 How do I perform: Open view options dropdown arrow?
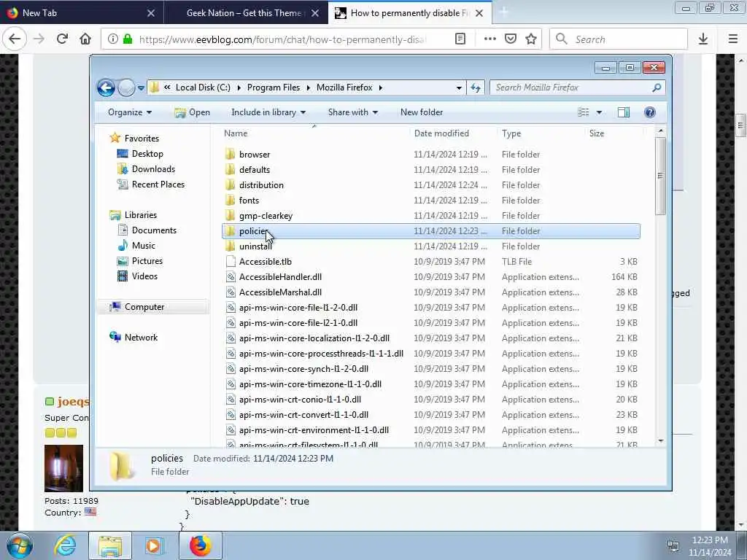(600, 112)
